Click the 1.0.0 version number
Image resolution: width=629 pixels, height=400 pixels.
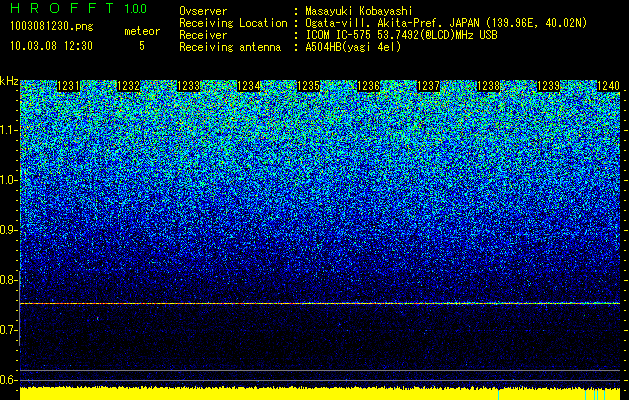coord(135,8)
